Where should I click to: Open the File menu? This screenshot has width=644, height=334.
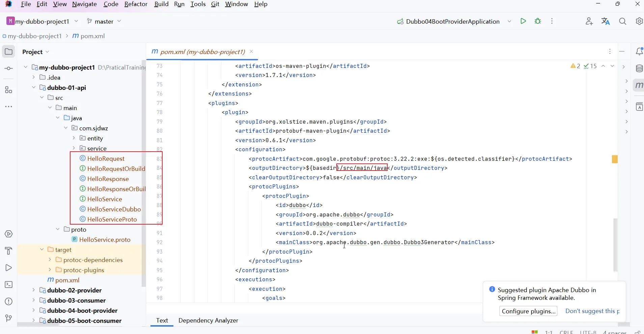(26, 4)
